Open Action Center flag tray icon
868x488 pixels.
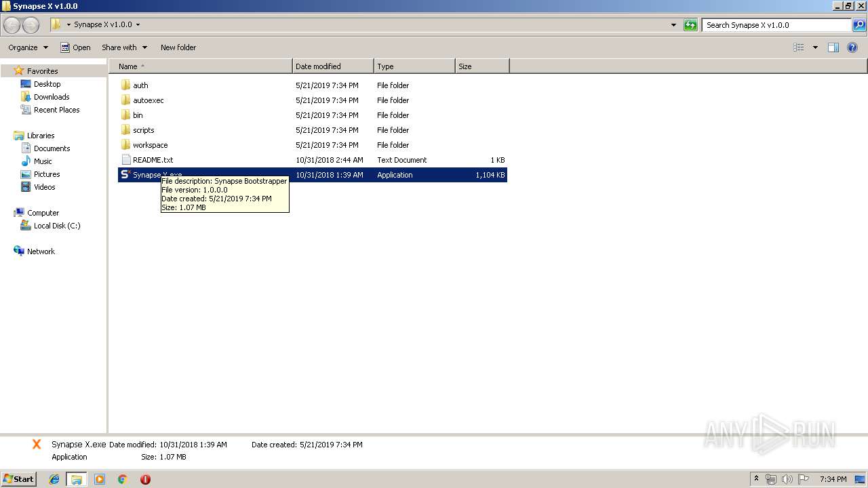click(804, 479)
